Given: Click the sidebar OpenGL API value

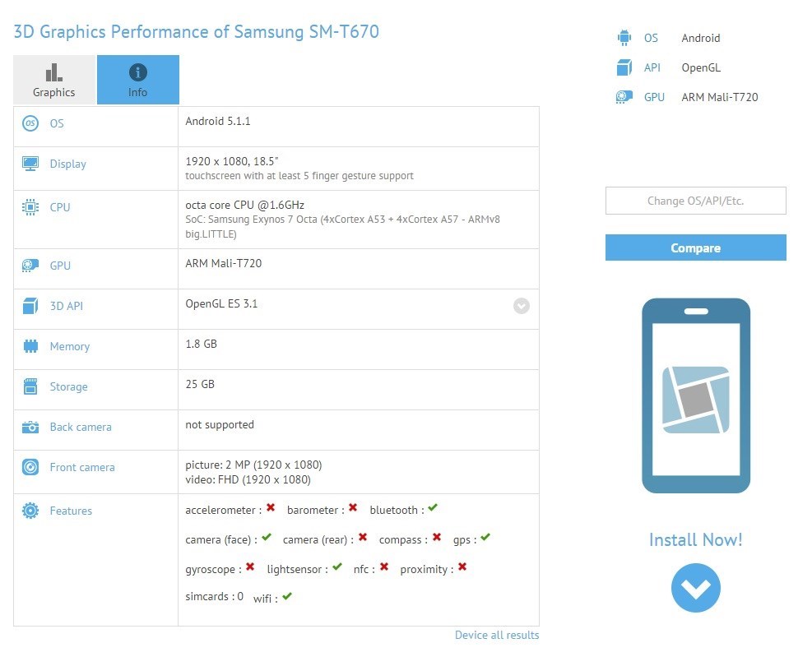Looking at the screenshot, I should pos(701,67).
